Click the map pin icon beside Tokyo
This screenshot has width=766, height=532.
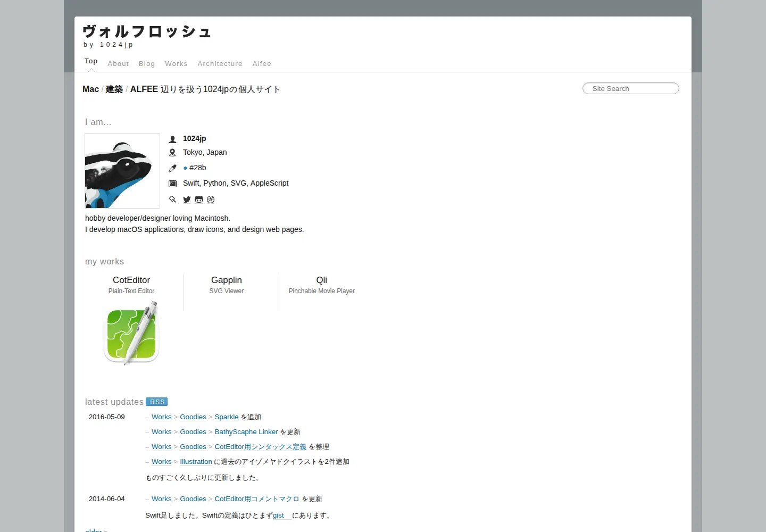(x=172, y=153)
